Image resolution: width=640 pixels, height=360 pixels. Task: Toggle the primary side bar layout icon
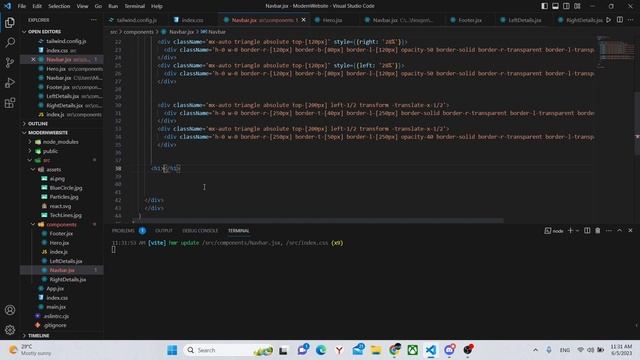[544, 6]
